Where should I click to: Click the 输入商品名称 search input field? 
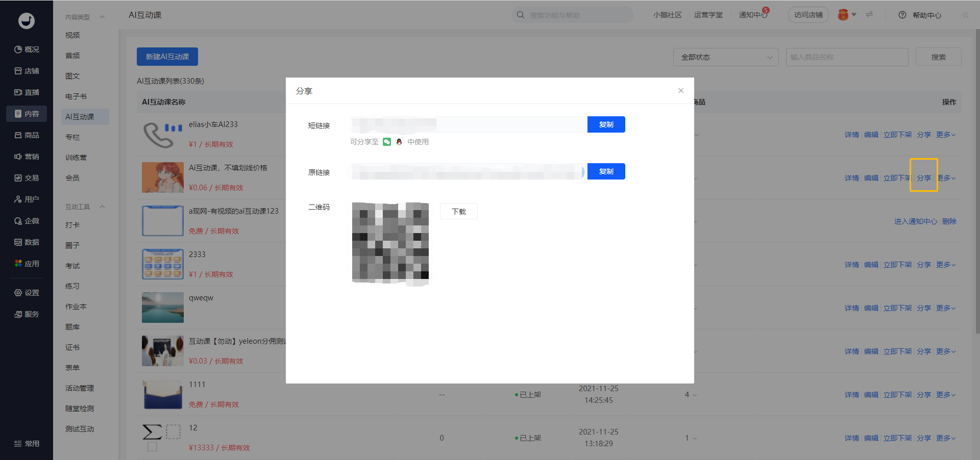[x=847, y=57]
